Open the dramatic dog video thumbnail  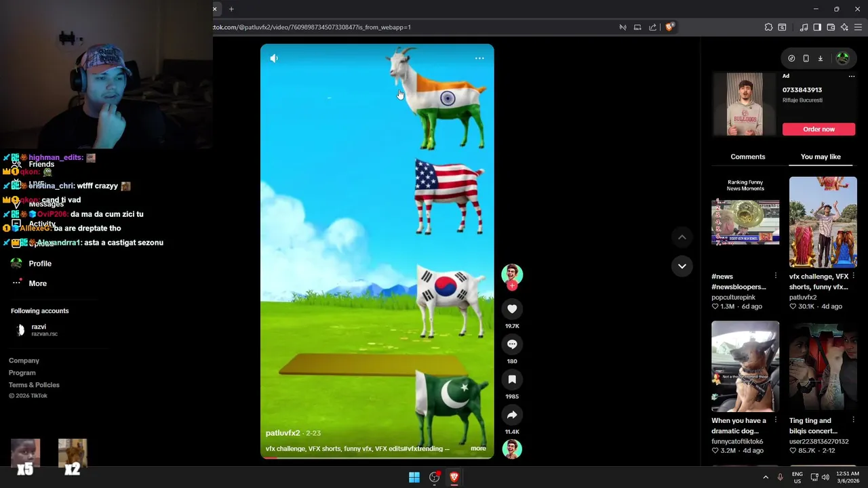click(745, 366)
